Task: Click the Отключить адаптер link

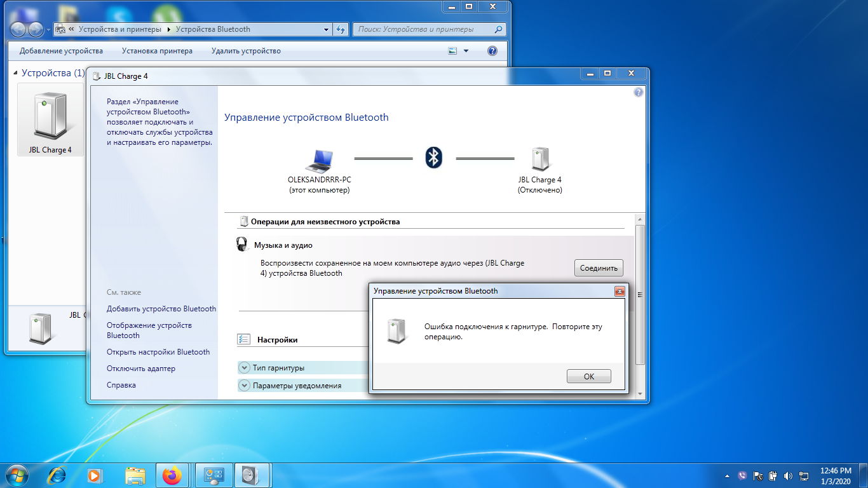Action: (141, 369)
